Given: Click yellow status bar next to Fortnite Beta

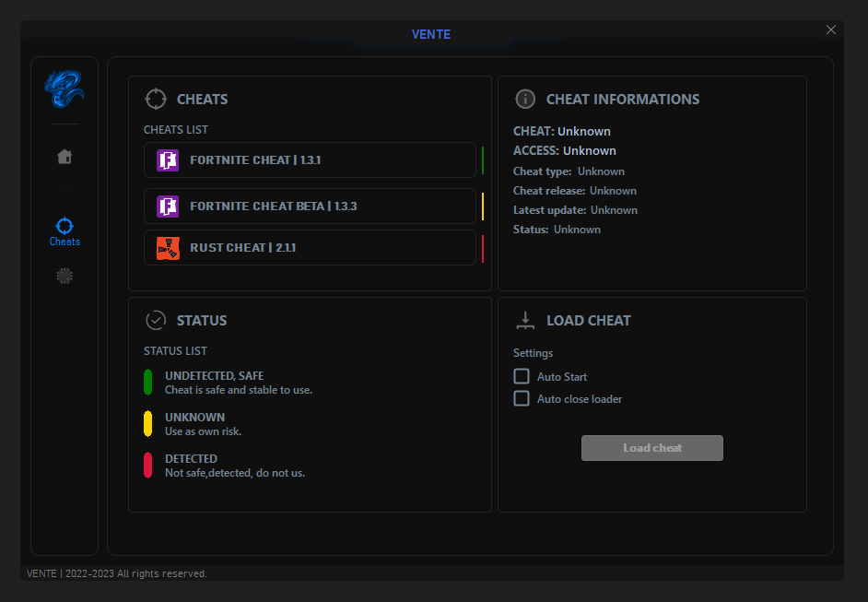Looking at the screenshot, I should pyautogui.click(x=483, y=206).
